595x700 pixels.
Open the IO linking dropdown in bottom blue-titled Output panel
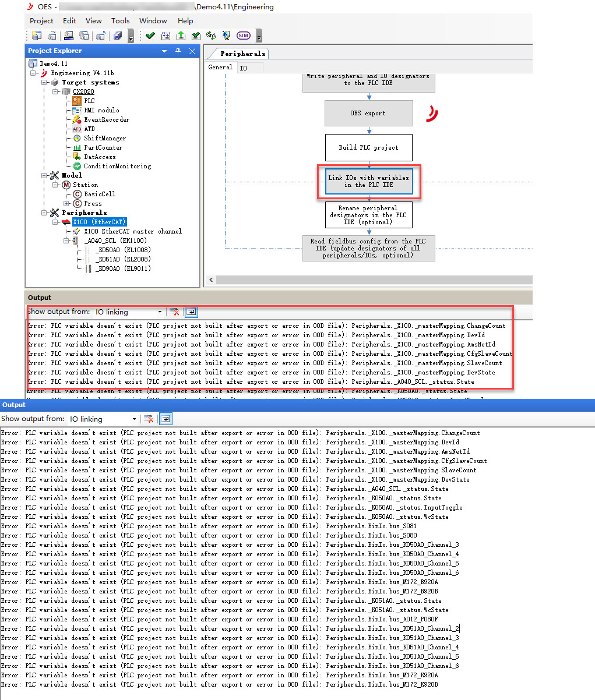point(134,419)
